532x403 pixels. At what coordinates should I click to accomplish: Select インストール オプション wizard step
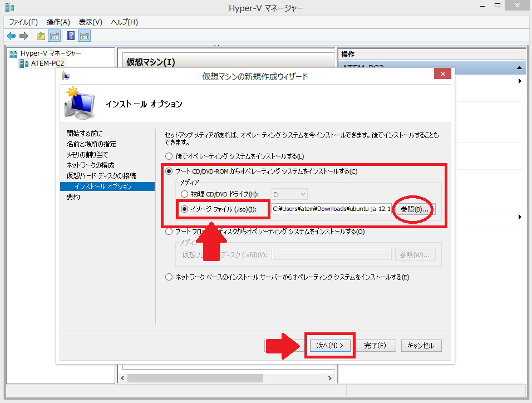pos(107,186)
